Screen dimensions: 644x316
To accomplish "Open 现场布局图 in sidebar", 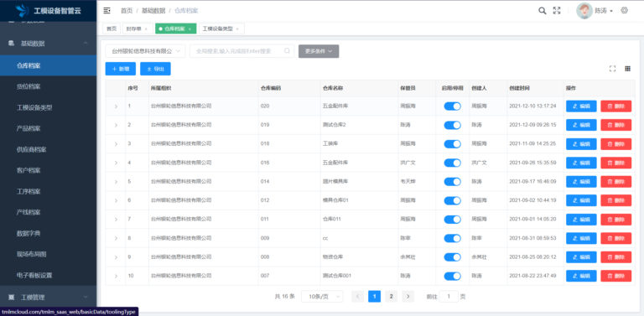I will (x=48, y=254).
